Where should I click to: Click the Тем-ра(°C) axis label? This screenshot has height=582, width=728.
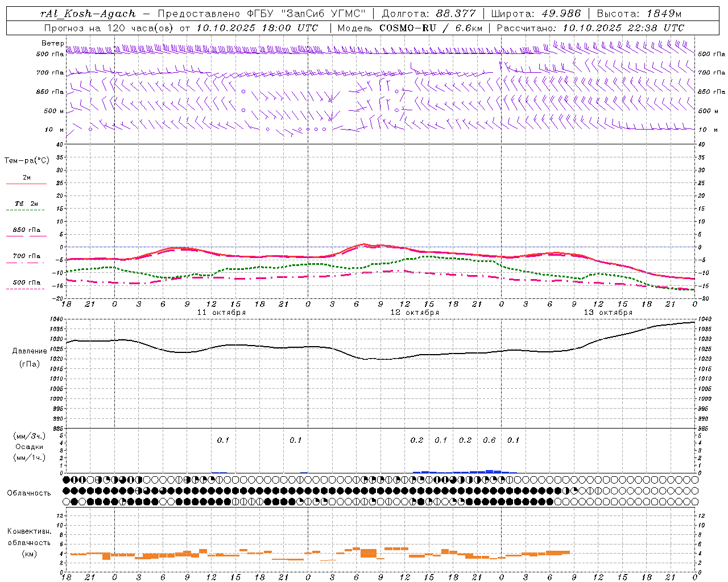pos(27,161)
